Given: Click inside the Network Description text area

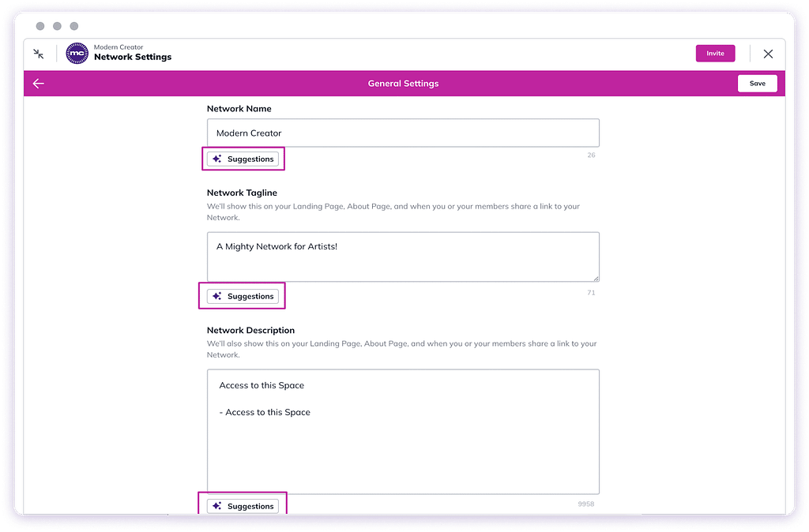Looking at the screenshot, I should 403,442.
